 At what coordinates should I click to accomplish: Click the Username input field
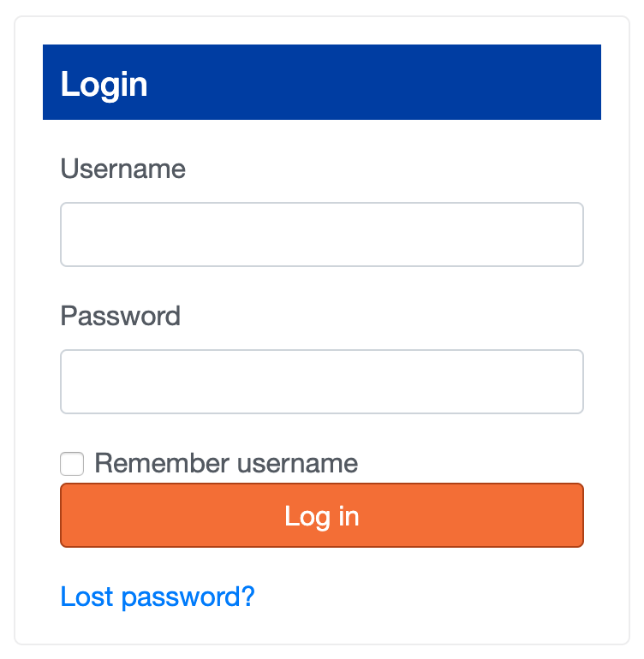(321, 235)
